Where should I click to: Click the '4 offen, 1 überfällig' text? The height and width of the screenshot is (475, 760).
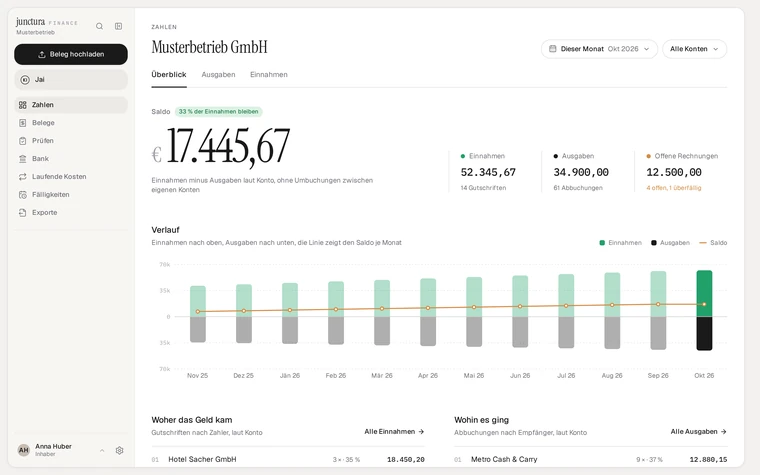coord(673,188)
